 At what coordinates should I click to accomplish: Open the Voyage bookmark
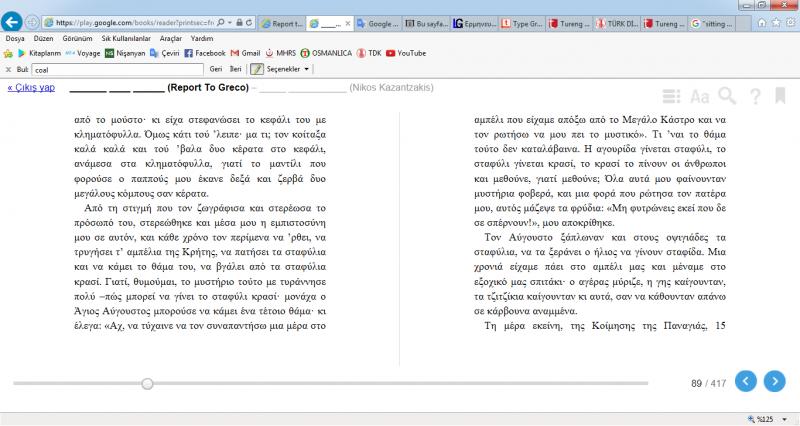83,53
